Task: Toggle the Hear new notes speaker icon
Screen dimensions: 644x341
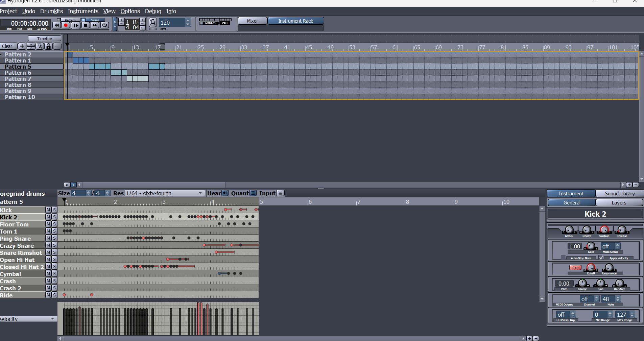Action: (225, 193)
